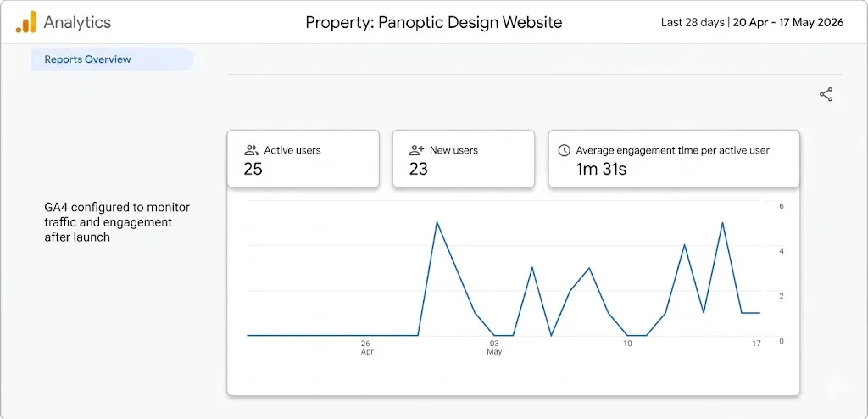Click the clock icon for engagement time
Screen dimensions: 868x419
point(564,150)
